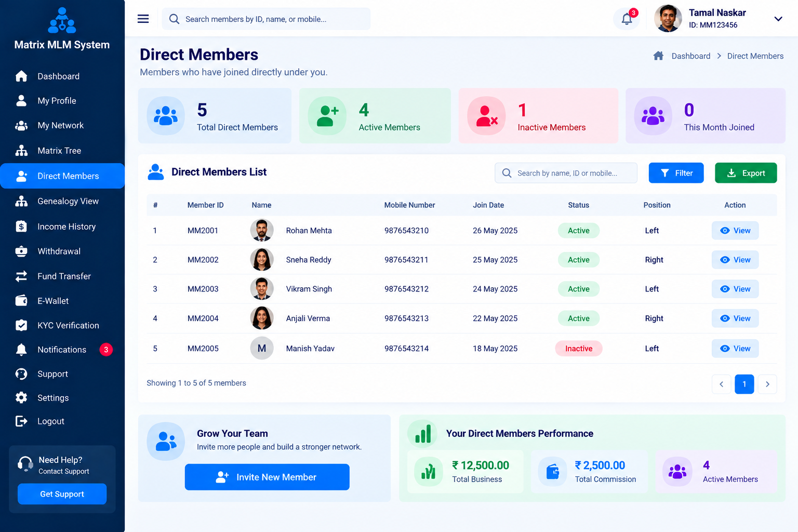Click Manish Yadav's Inactive status badge
The height and width of the screenshot is (532, 798).
click(x=579, y=349)
